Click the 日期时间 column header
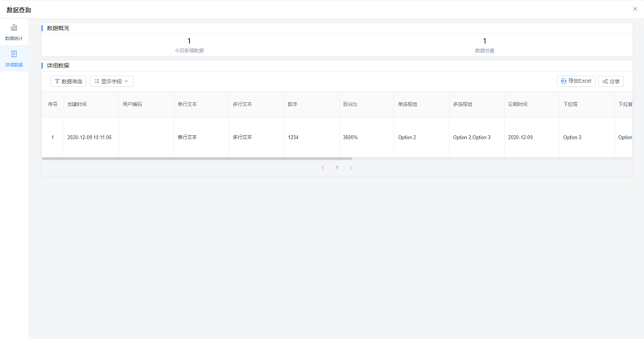644x339 pixels. pyautogui.click(x=518, y=105)
